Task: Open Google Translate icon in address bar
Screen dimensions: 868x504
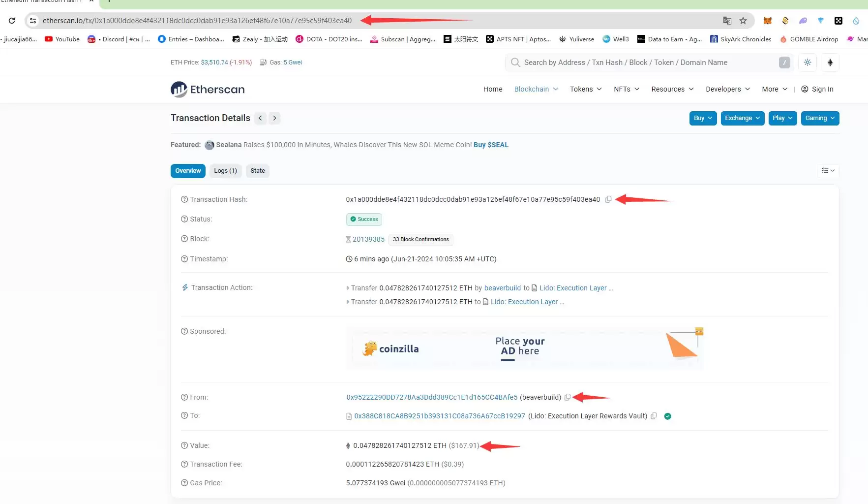Action: [727, 21]
